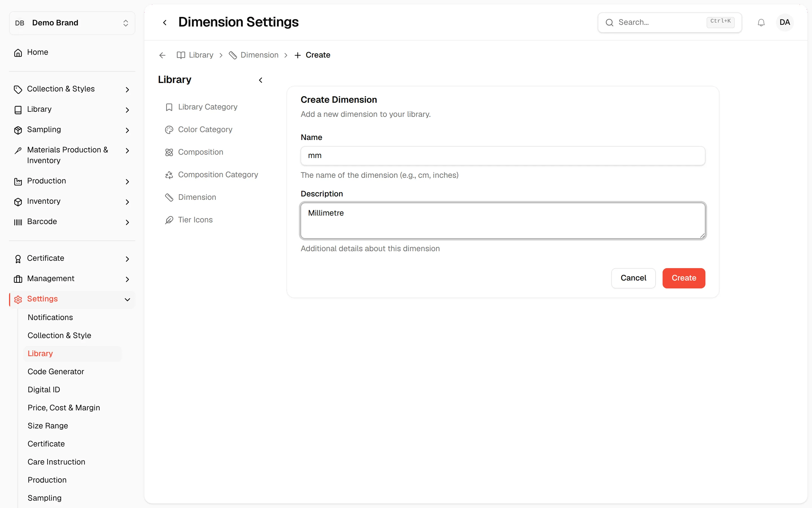Collapse the Library side panel
The height and width of the screenshot is (508, 812).
[x=261, y=80]
